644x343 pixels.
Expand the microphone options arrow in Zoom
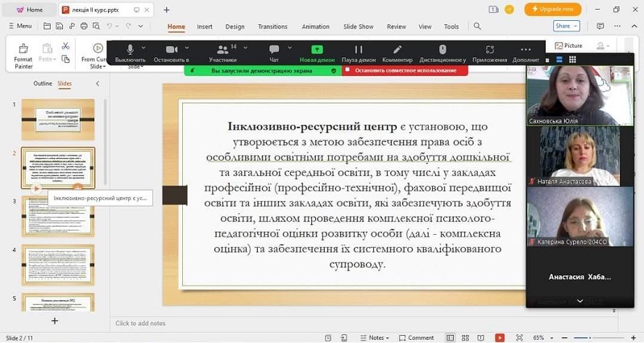click(143, 48)
